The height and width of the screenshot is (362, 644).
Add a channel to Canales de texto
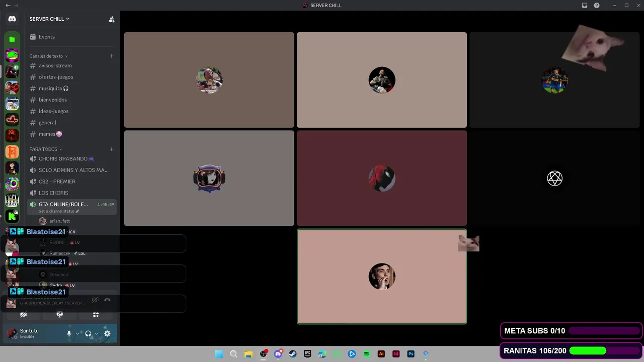(x=111, y=56)
